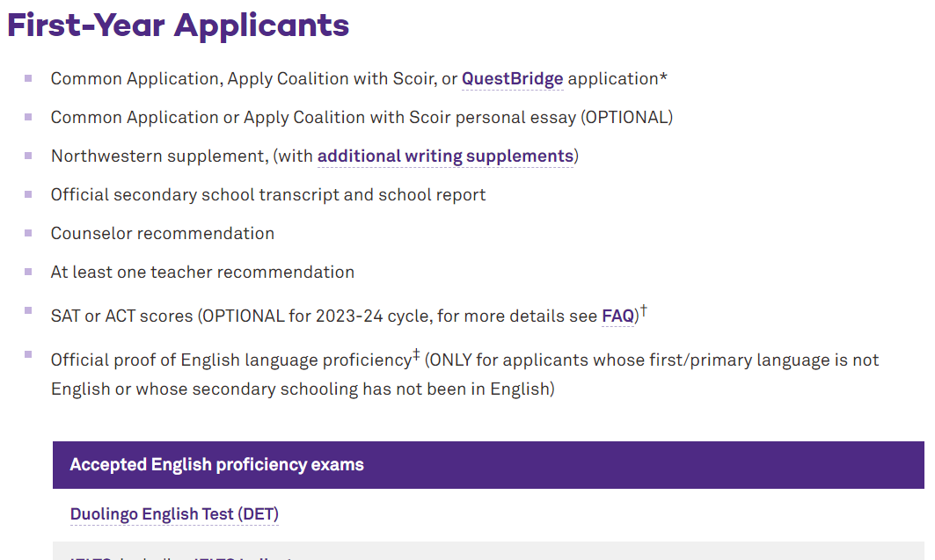The width and height of the screenshot is (935, 560).
Task: Click 'At least one teacher recommendation' text
Action: click(202, 273)
